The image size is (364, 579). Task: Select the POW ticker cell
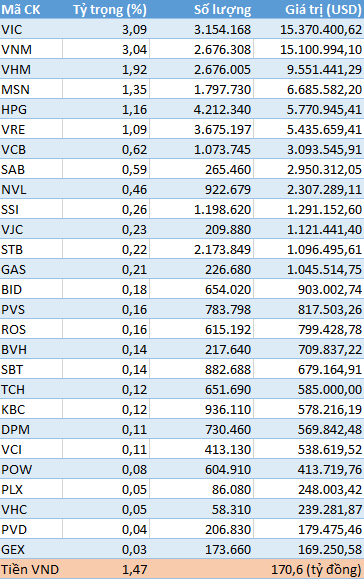point(31,469)
